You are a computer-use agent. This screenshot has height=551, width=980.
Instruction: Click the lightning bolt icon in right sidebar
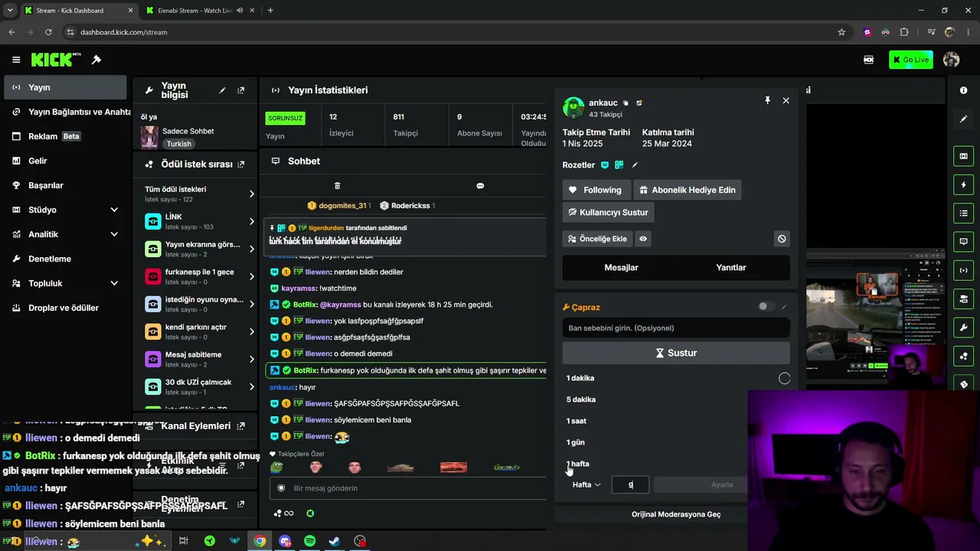[963, 184]
